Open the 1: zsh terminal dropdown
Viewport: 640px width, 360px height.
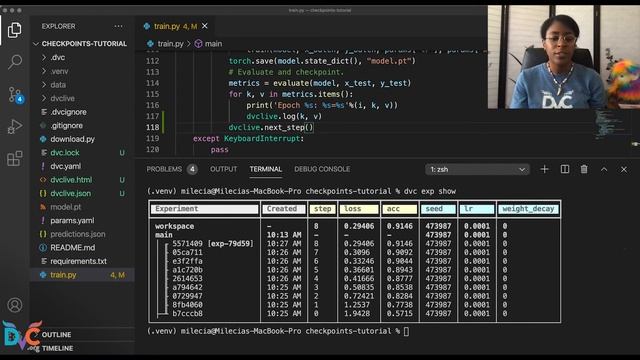478,169
